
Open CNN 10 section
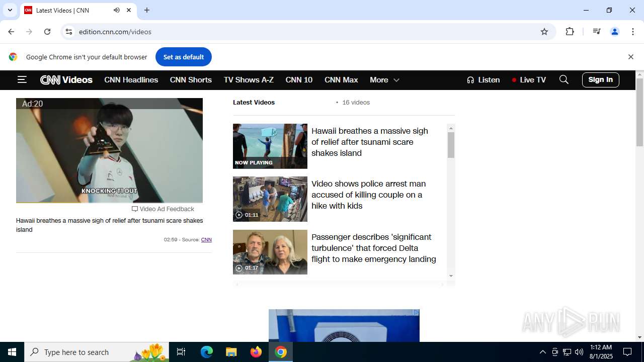point(299,80)
